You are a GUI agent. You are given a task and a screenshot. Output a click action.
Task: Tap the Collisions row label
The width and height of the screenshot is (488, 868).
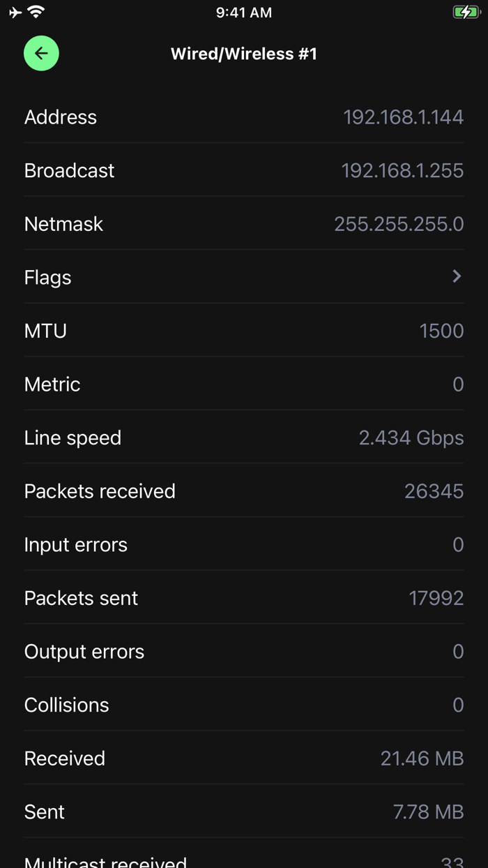66,705
